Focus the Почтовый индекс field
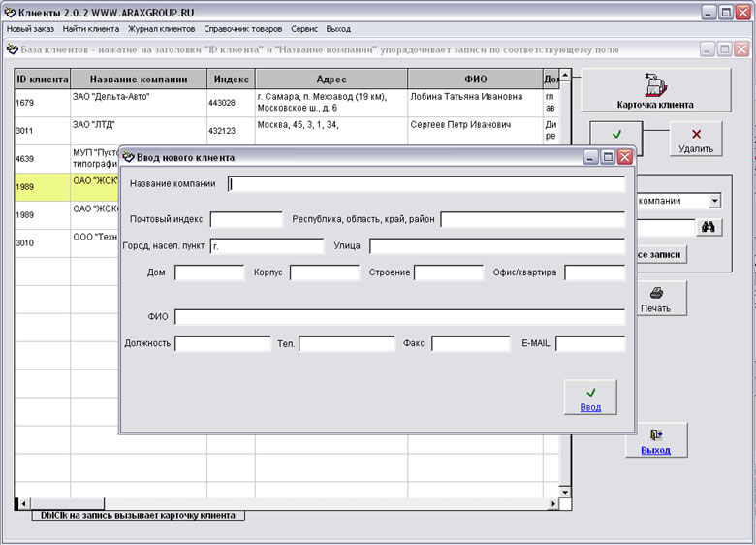Screen dimensions: 756x545 click(x=246, y=219)
